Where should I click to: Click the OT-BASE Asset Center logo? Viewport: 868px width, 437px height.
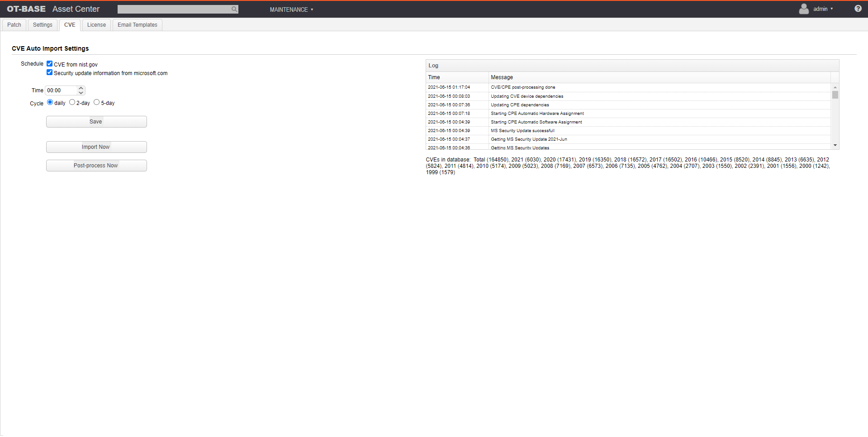coord(53,9)
